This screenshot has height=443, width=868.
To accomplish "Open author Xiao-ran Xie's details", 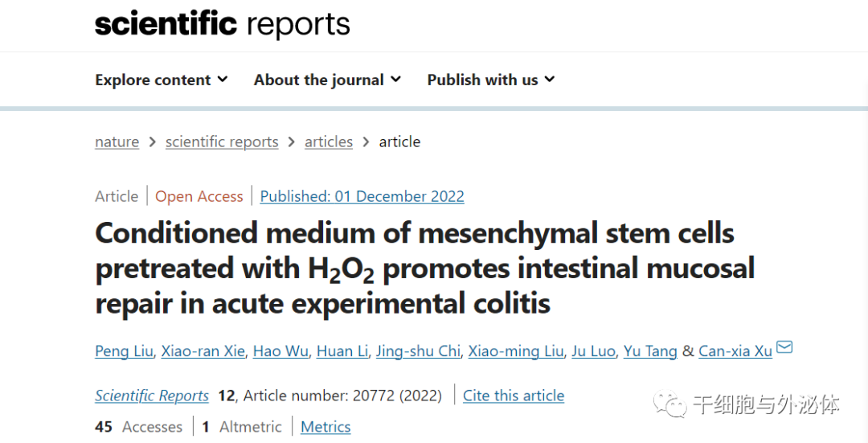I will [203, 351].
